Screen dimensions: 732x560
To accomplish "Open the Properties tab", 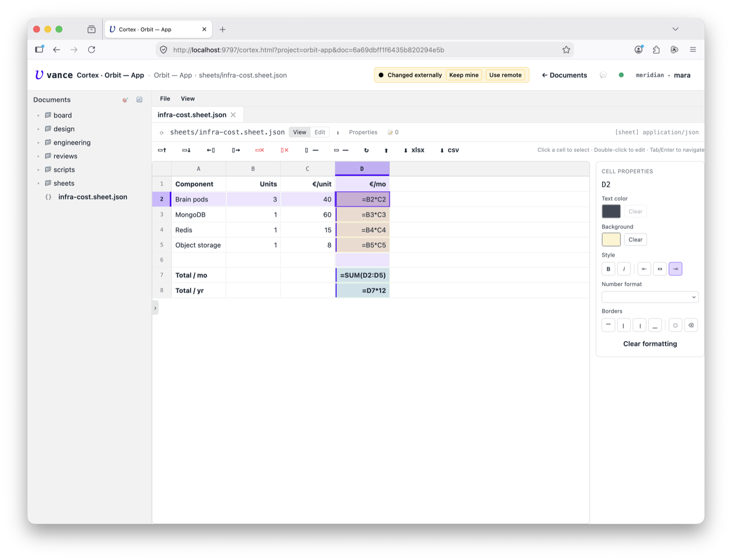I will point(363,132).
